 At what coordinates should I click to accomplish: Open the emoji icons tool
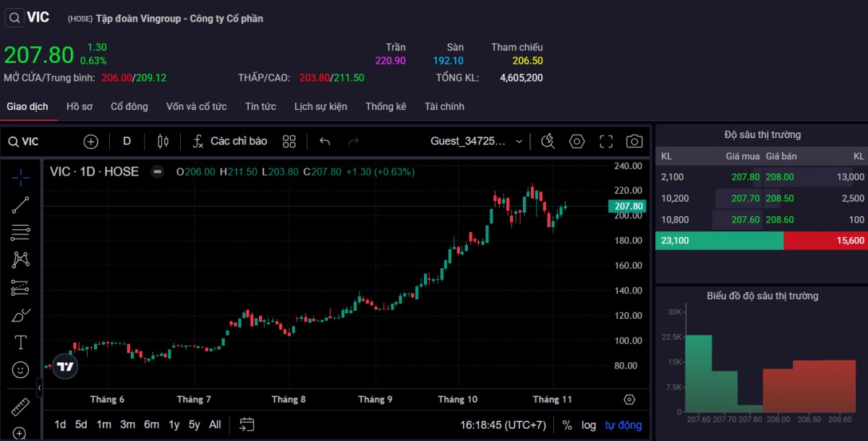[x=21, y=370]
